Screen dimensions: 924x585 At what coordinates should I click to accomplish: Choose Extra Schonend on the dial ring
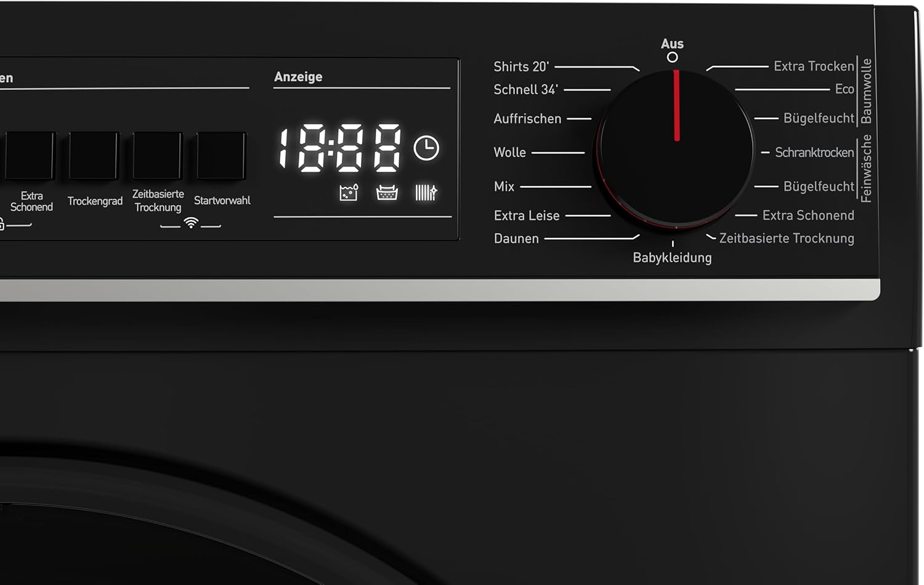[808, 215]
